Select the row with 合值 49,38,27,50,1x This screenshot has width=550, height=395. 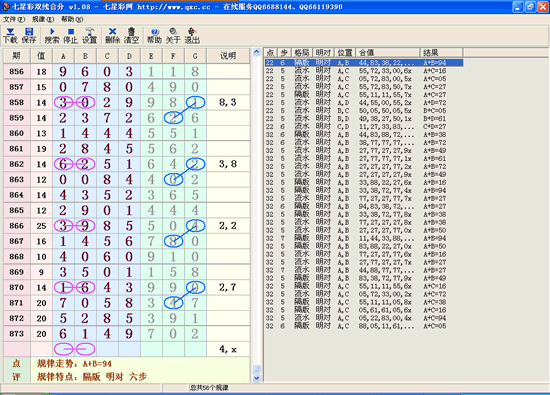[364, 119]
